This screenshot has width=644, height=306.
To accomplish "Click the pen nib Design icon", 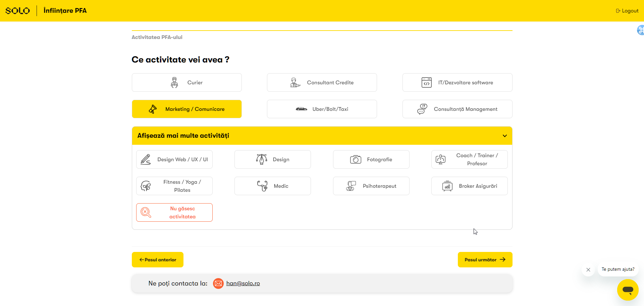I will (x=262, y=160).
